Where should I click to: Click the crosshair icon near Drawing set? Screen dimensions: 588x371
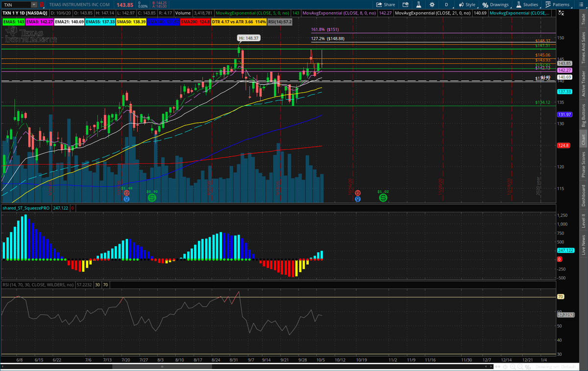coord(506,366)
